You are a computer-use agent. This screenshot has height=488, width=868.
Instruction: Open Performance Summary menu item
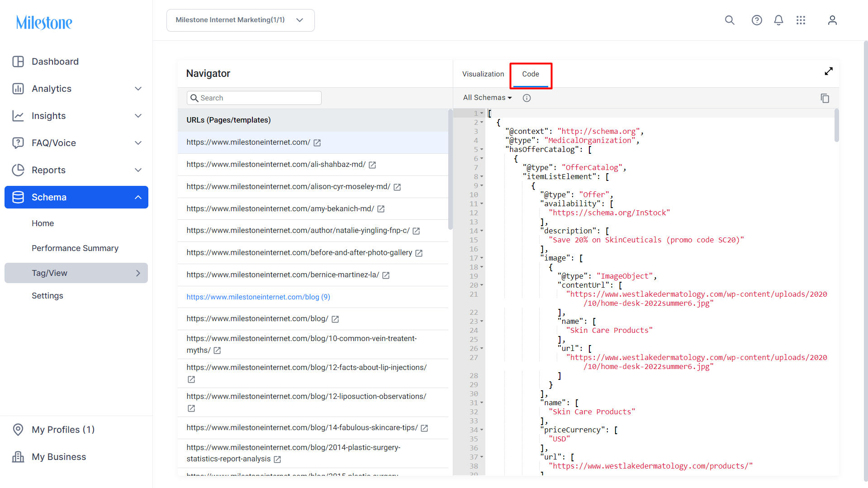point(75,248)
